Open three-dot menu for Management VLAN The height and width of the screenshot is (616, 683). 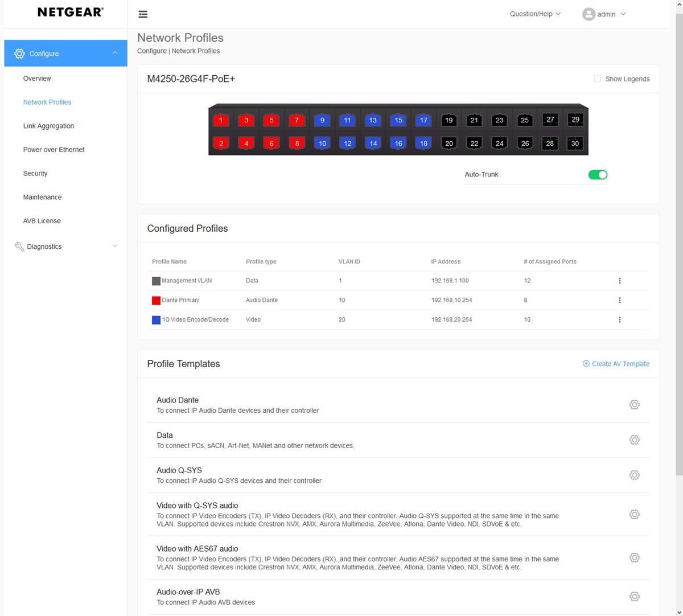point(620,281)
